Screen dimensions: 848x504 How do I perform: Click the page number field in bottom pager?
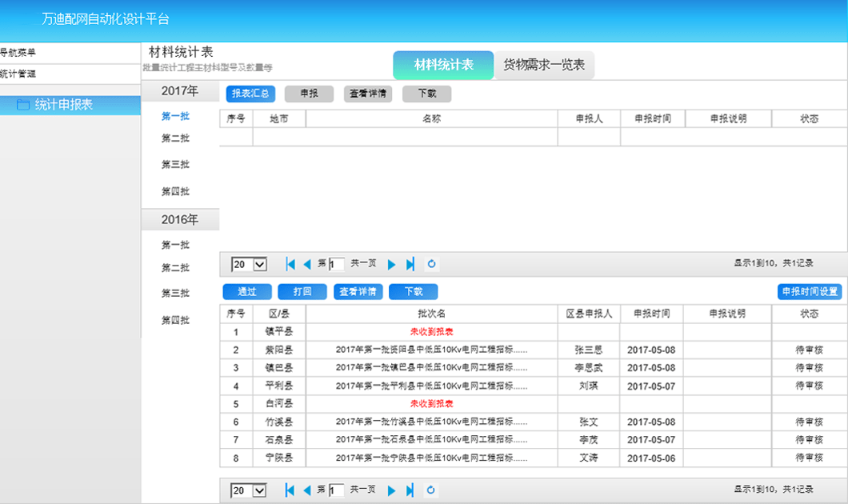click(336, 490)
